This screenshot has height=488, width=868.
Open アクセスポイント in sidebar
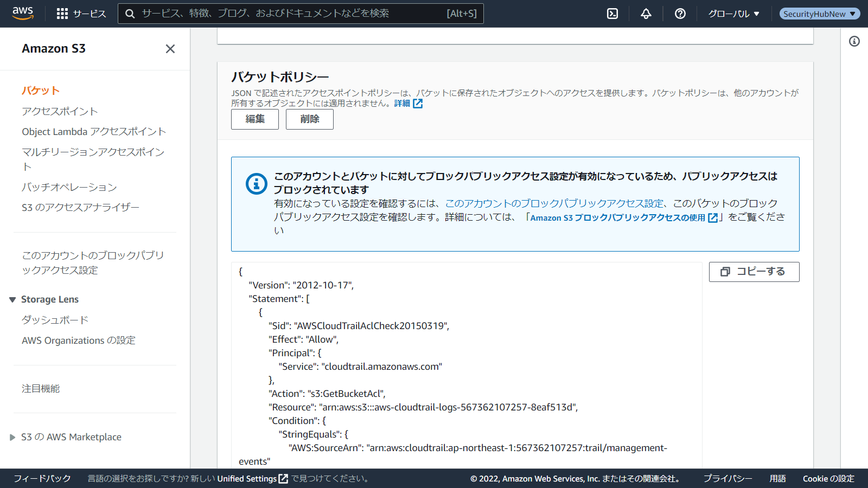point(60,111)
